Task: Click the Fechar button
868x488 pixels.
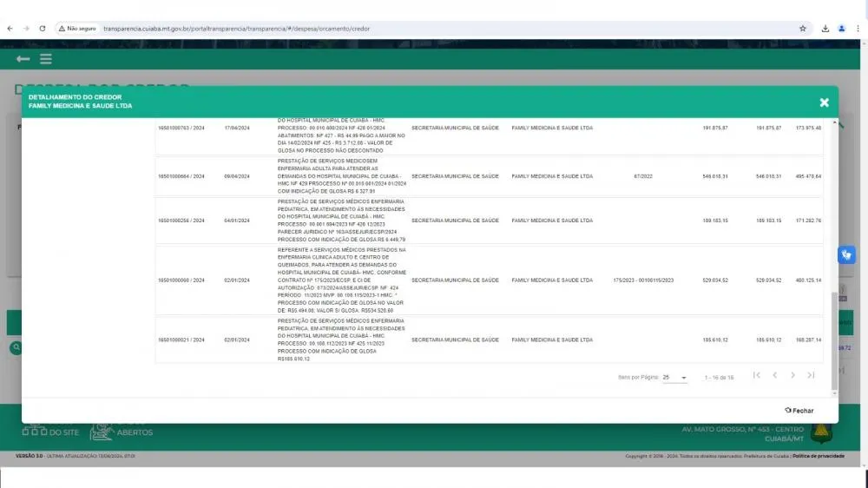Action: point(799,411)
